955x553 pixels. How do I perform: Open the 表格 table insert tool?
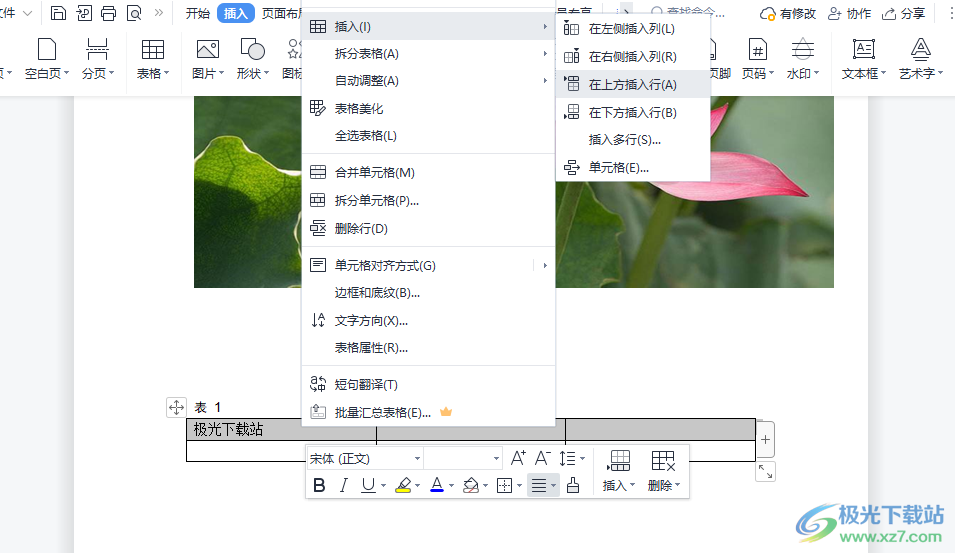[152, 58]
